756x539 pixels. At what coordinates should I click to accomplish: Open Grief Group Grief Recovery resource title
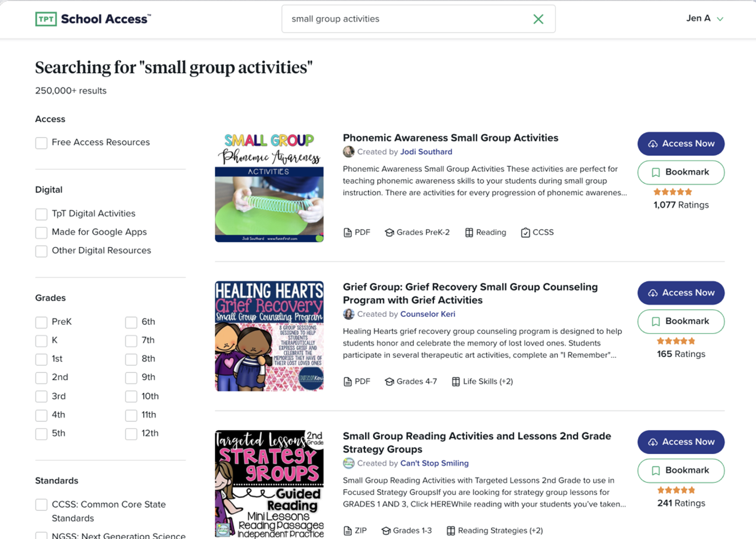[470, 294]
